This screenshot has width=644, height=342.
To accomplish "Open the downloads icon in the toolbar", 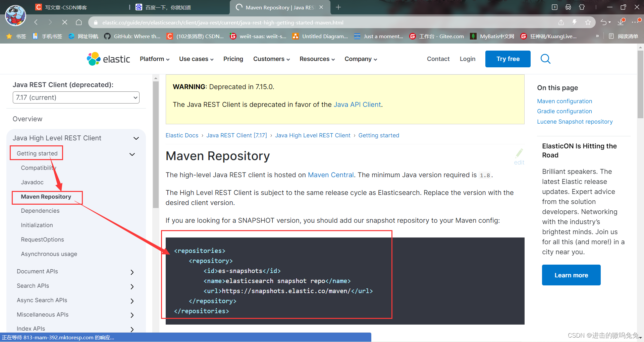I will pyautogui.click(x=621, y=22).
